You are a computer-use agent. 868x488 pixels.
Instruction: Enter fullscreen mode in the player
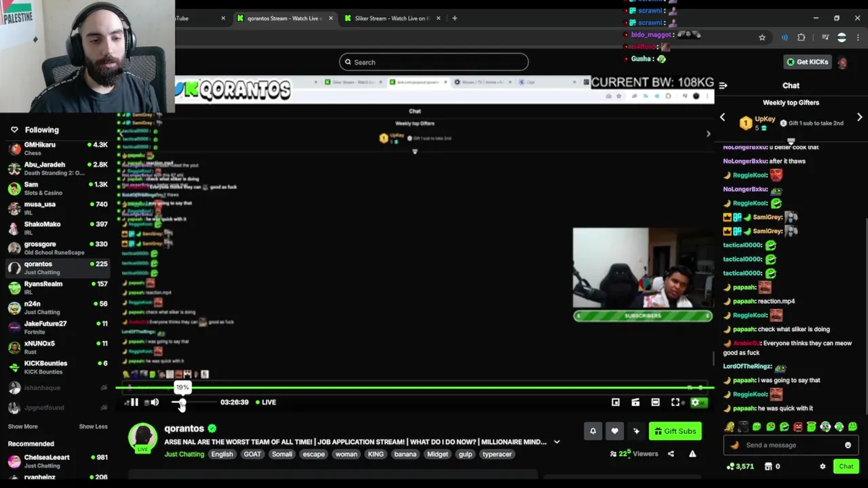(x=675, y=402)
